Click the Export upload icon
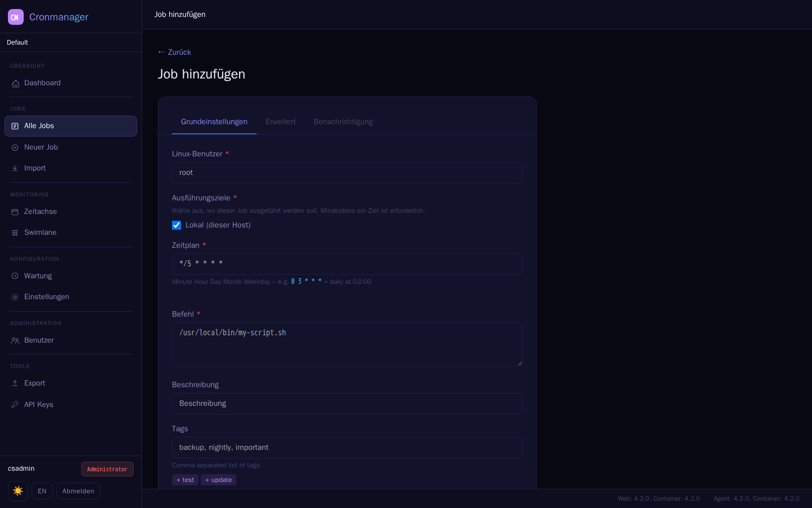Screen dimensions: 812x508 click(x=15, y=384)
